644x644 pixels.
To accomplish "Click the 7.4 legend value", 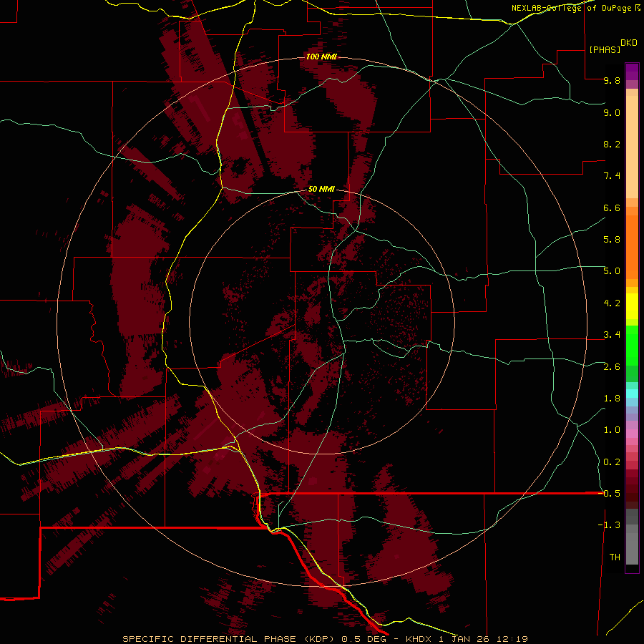I will (612, 176).
